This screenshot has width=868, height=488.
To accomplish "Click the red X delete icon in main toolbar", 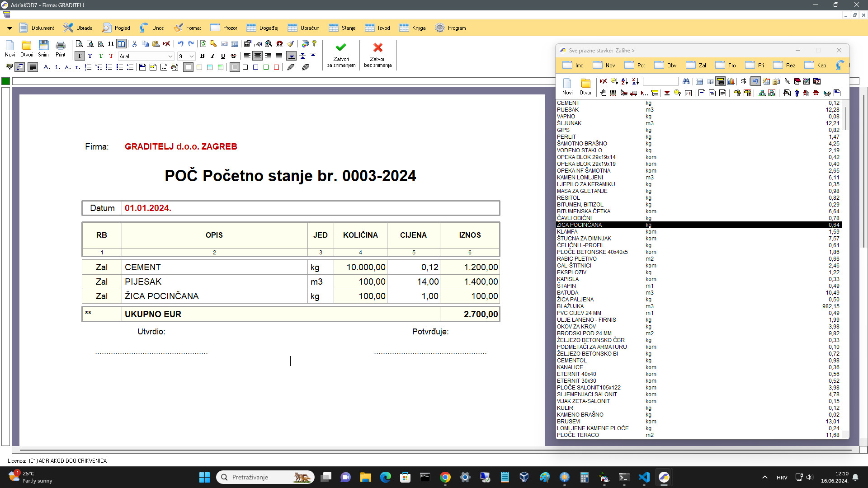I will [166, 44].
